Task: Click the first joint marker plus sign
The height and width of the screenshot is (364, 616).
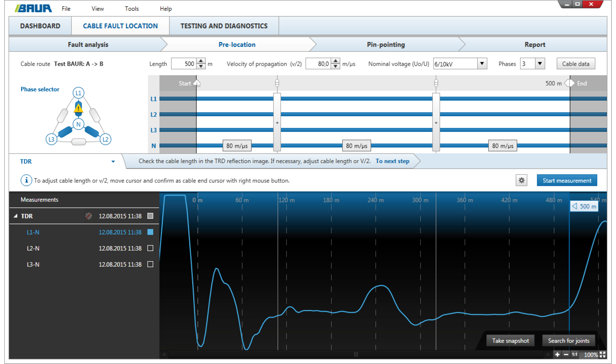Action: [x=277, y=123]
